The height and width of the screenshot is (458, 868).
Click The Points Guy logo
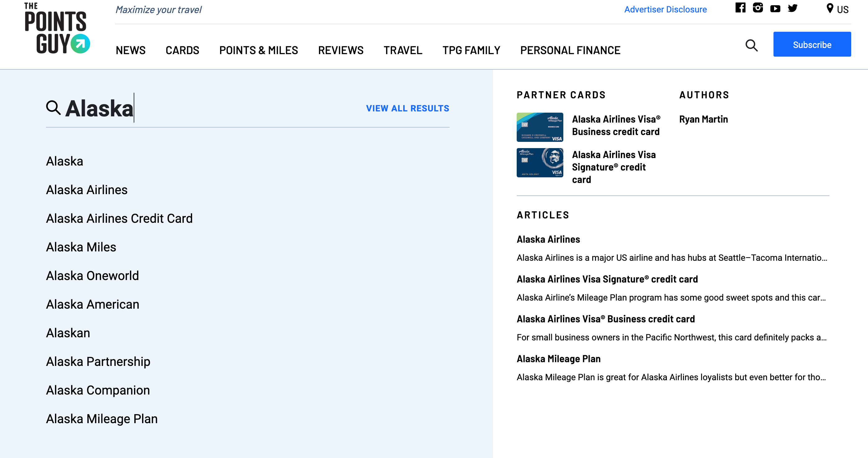[x=57, y=29]
